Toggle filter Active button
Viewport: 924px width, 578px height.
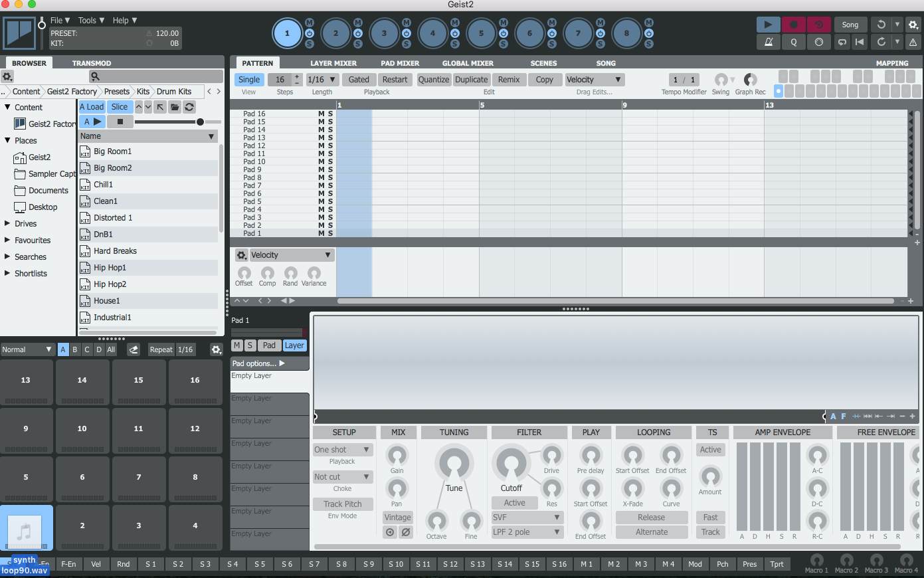(515, 503)
